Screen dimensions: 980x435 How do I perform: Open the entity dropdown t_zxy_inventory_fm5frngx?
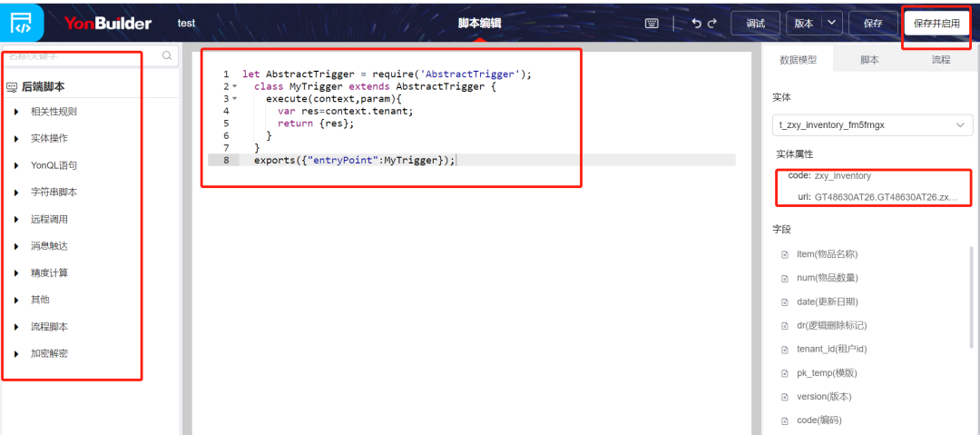click(873, 125)
